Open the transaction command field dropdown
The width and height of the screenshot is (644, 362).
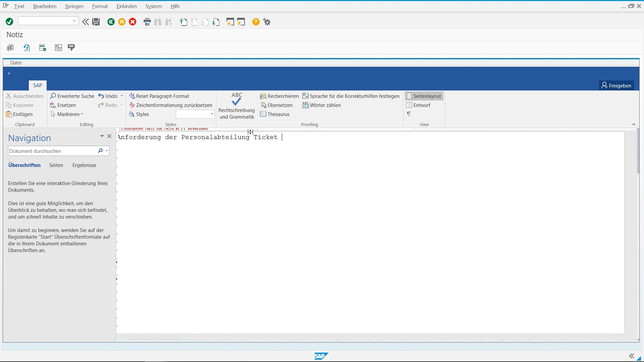tap(74, 21)
